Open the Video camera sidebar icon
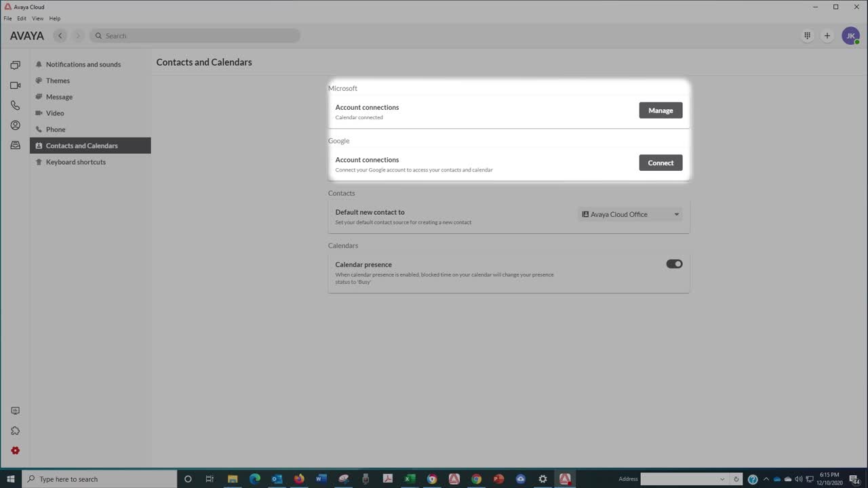The height and width of the screenshot is (488, 868). tap(15, 85)
